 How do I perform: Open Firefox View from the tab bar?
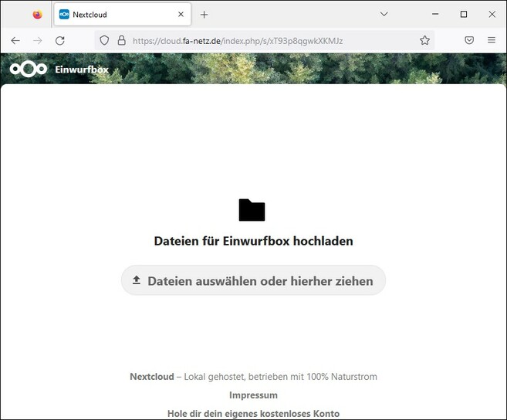point(37,15)
